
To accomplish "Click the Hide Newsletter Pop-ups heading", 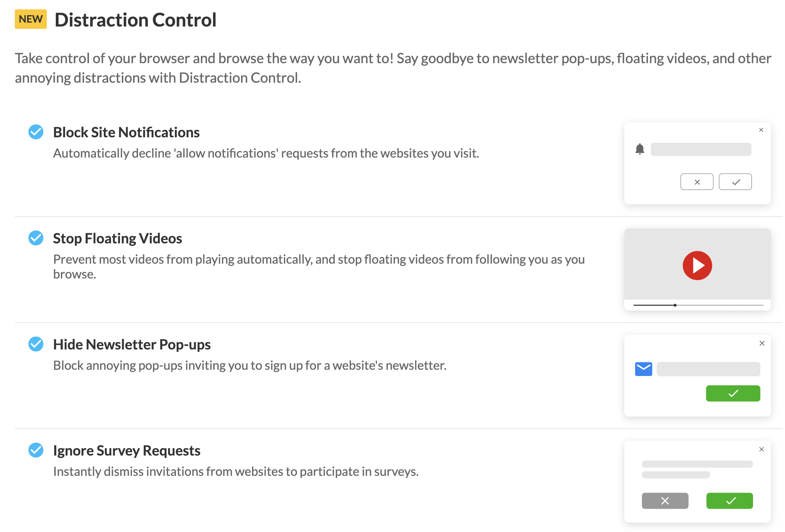I will tap(132, 344).
